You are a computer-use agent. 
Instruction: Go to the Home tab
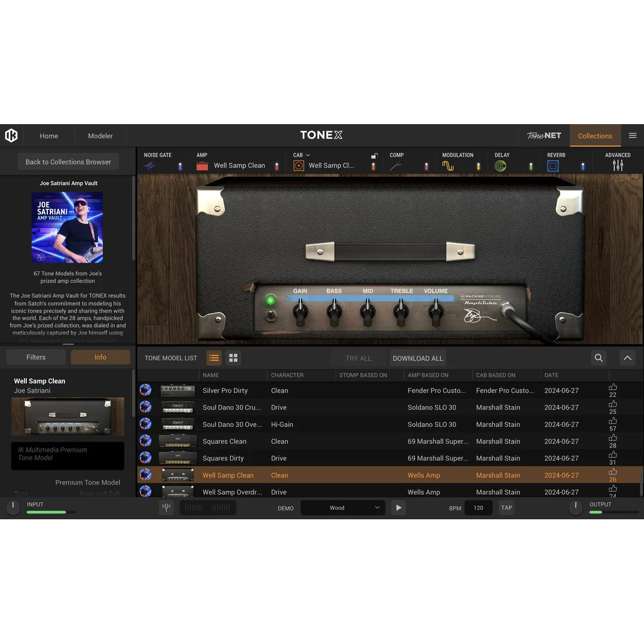[49, 136]
